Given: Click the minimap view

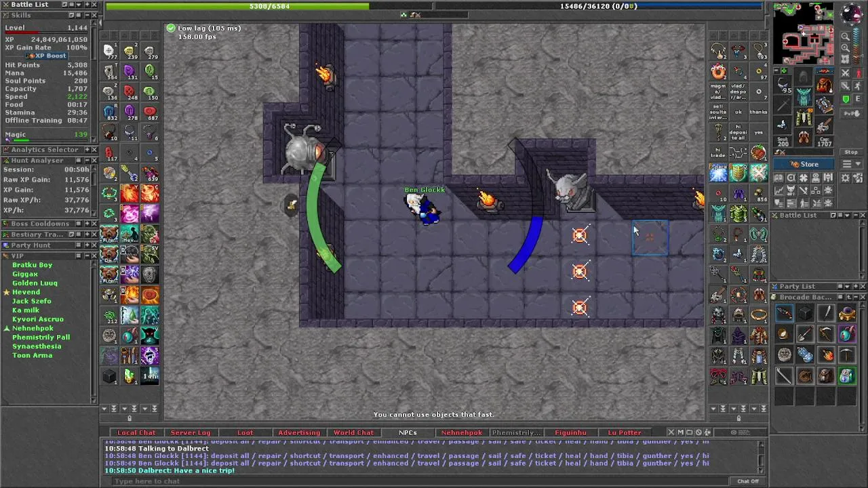Looking at the screenshot, I should point(804,35).
